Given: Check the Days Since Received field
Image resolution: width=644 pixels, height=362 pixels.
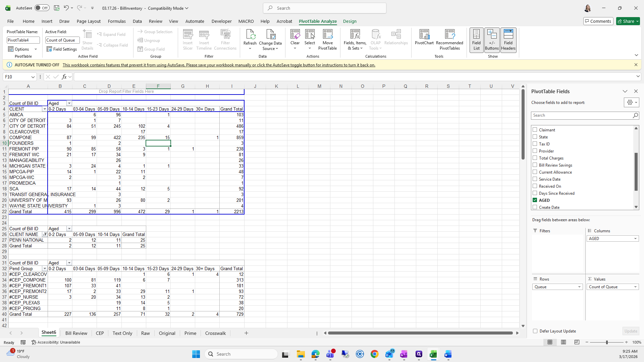Looking at the screenshot, I should [535, 193].
